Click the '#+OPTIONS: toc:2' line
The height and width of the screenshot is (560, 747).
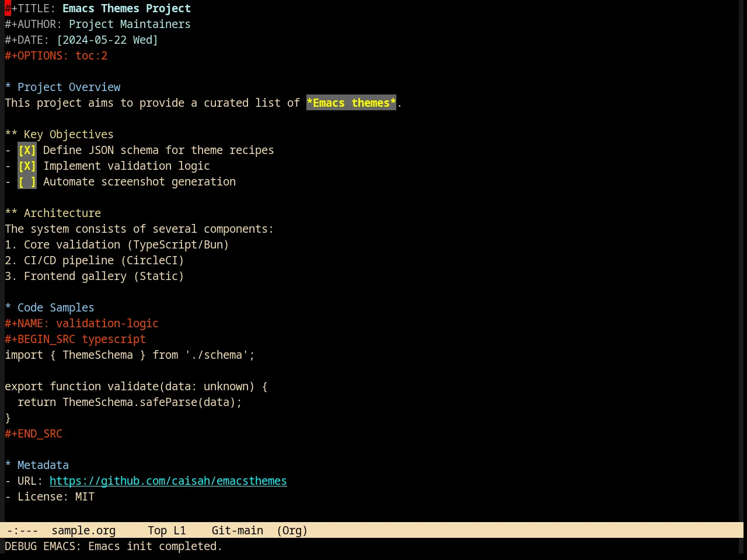click(56, 56)
